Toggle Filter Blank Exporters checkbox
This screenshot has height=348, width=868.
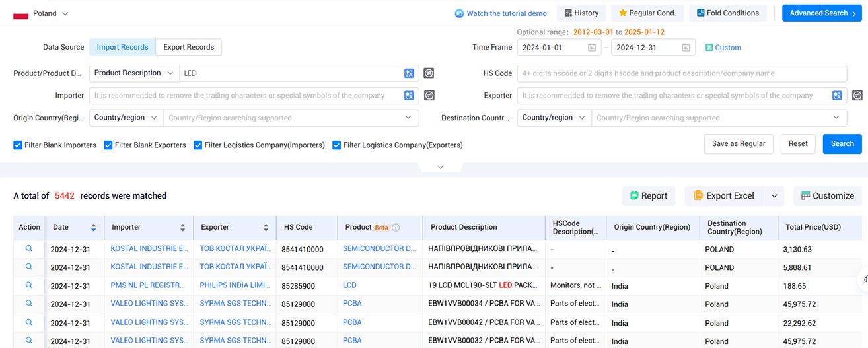click(x=108, y=145)
